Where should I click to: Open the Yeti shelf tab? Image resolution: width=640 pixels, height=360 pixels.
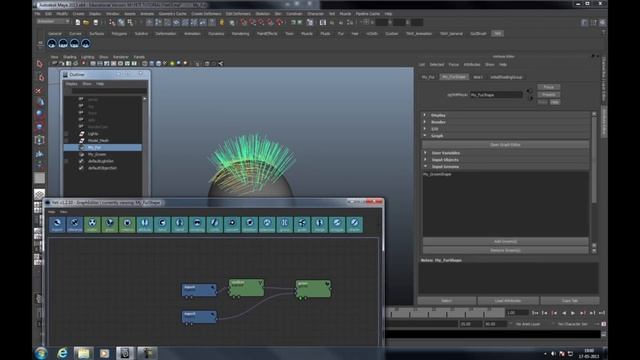(x=497, y=33)
